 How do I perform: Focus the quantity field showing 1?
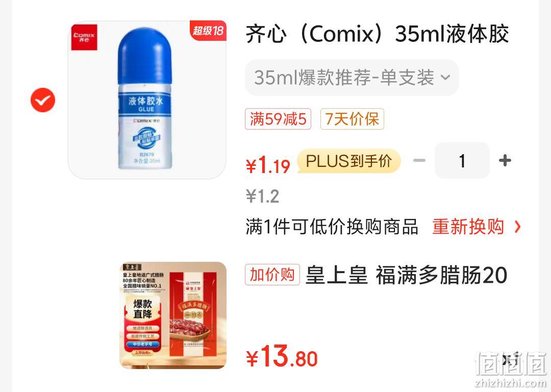(x=462, y=161)
